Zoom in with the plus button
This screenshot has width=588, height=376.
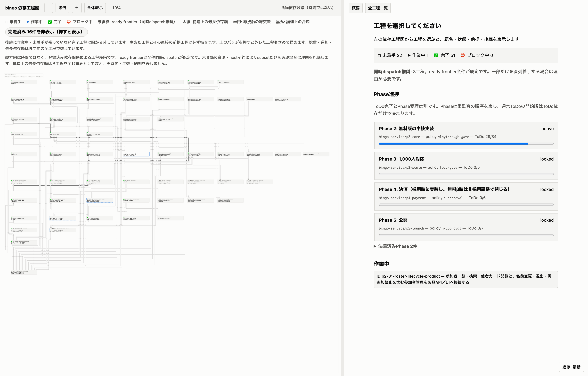[x=77, y=8]
